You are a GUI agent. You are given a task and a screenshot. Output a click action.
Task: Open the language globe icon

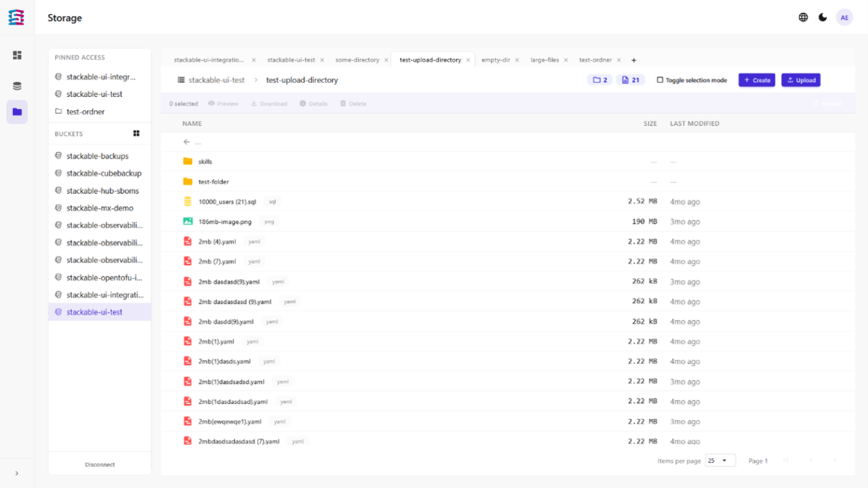pyautogui.click(x=804, y=18)
